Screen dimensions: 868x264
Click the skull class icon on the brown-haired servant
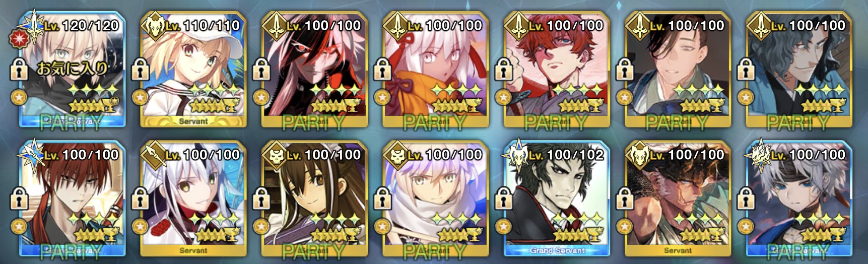pyautogui.click(x=276, y=155)
